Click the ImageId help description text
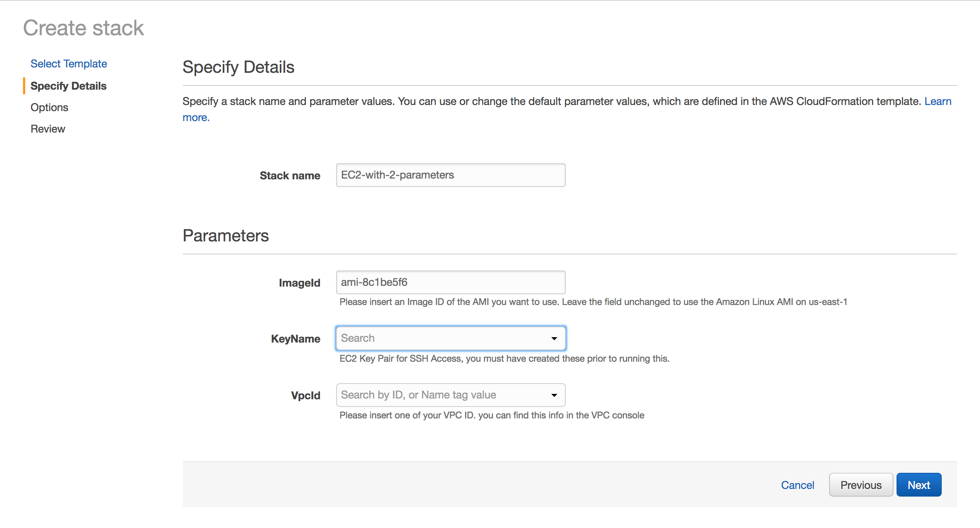 [593, 302]
